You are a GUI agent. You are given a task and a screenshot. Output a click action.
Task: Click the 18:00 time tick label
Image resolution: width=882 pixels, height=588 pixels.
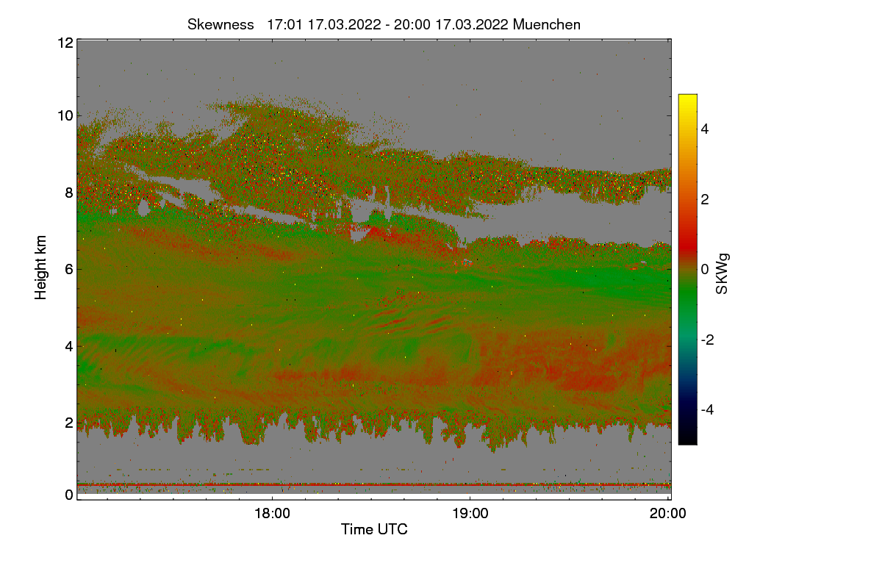point(272,514)
